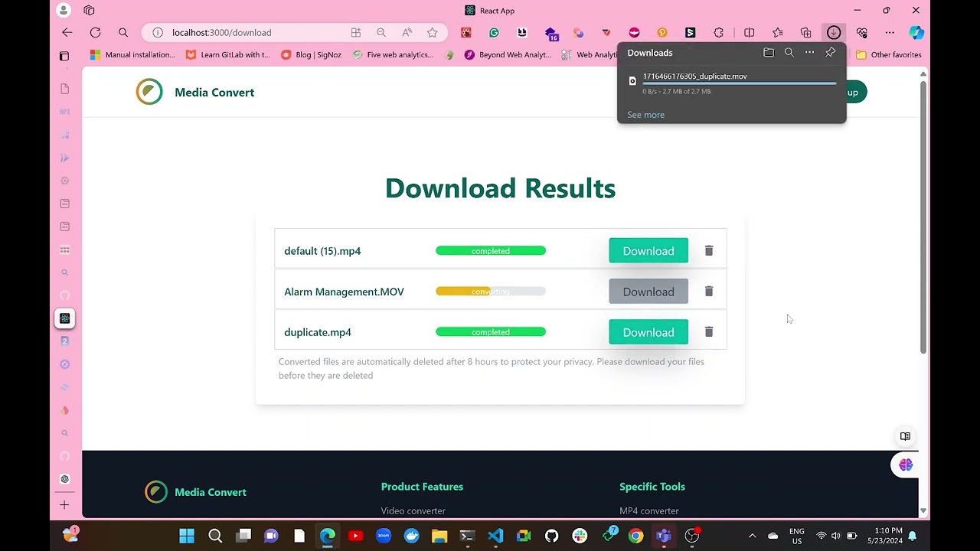Search downloads in the Downloads panel
The height and width of the screenshot is (551, 980).
(x=789, y=53)
